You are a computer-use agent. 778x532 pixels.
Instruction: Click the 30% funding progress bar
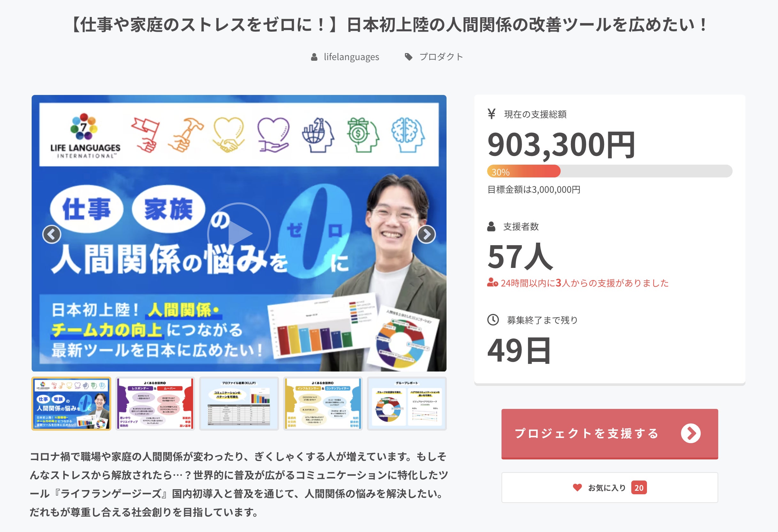pos(610,171)
